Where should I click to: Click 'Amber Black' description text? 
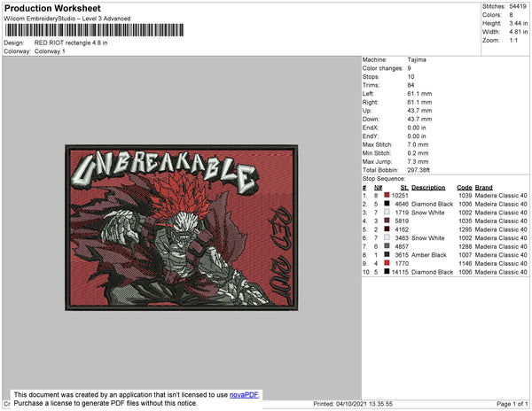429,255
